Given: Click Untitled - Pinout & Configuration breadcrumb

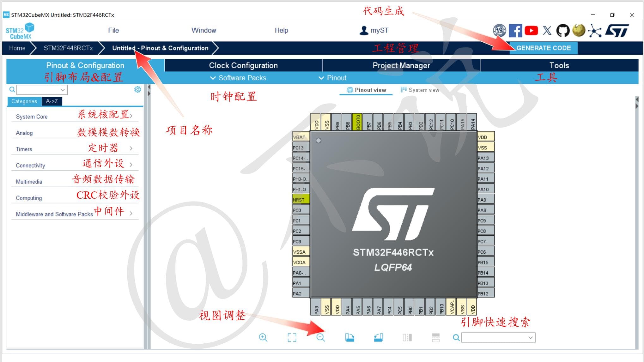Looking at the screenshot, I should pyautogui.click(x=160, y=48).
